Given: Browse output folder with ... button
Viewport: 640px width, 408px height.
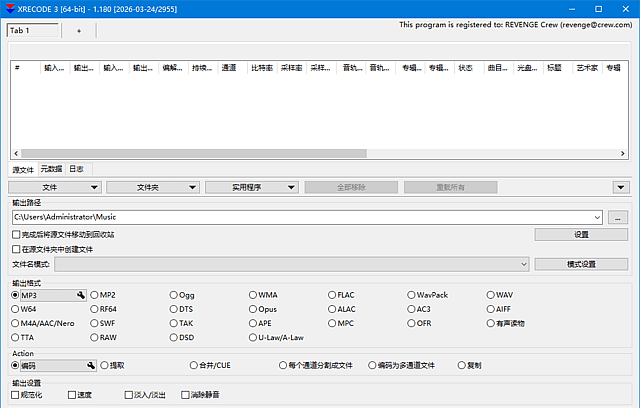Looking at the screenshot, I should pos(618,217).
